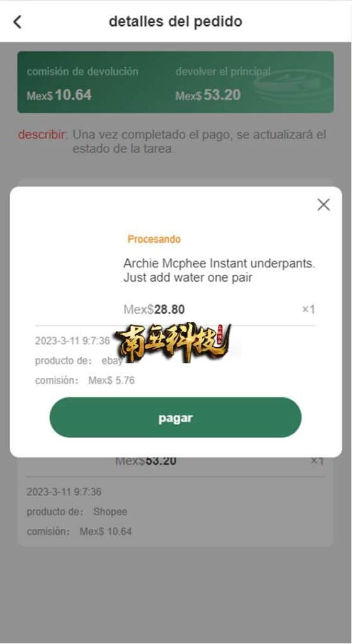Close the order popup with the X
The width and height of the screenshot is (352, 644).
pos(324,204)
